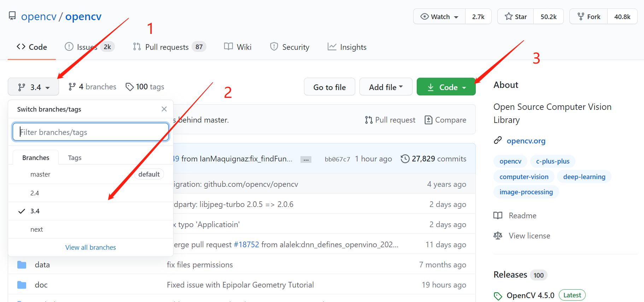View the 2.7k watchers count
The image size is (644, 302).
[478, 17]
